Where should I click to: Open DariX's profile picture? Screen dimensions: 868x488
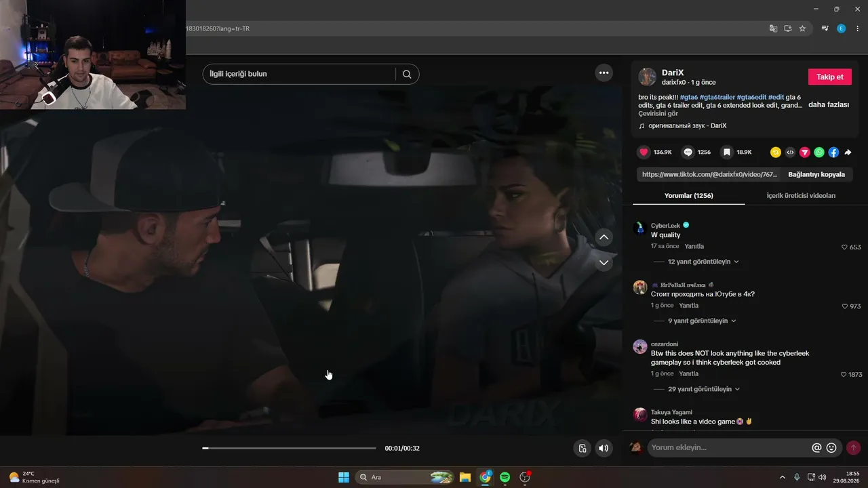click(x=648, y=77)
